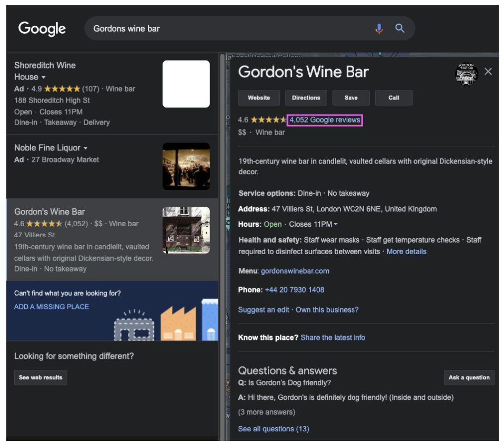Image resolution: width=504 pixels, height=444 pixels.
Task: Click the magnifying glass search icon
Action: 399,28
